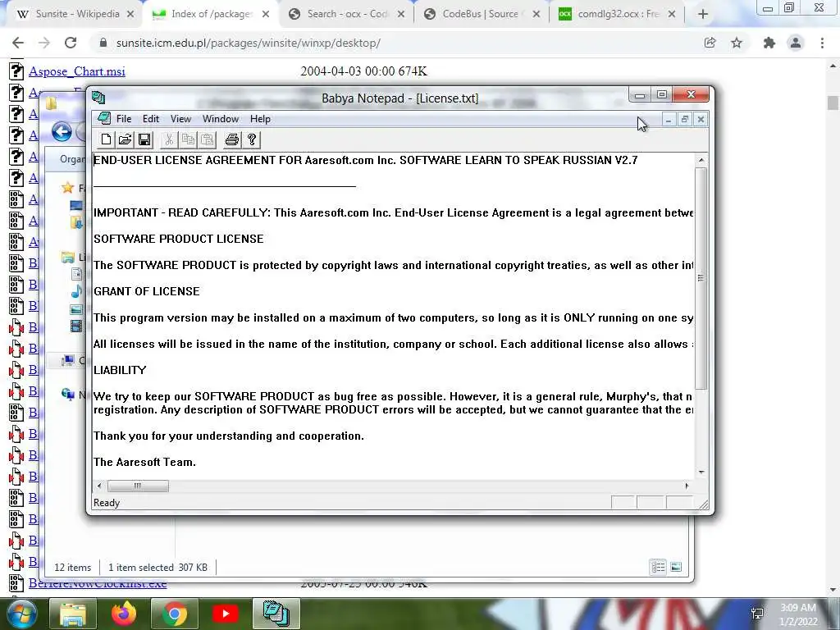Open the File menu in Babya Notepad

coord(124,119)
